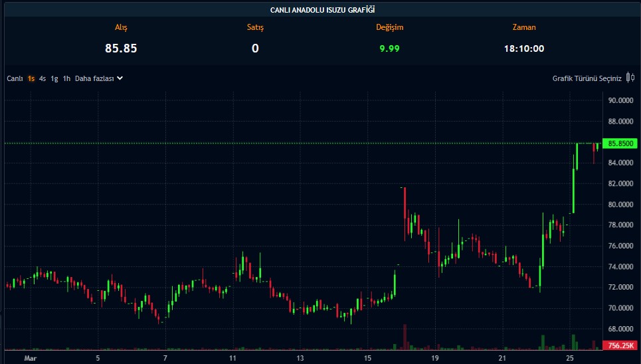641x364 pixels.
Task: Click the 68.0000 label on the price axis
Action: tap(620, 329)
